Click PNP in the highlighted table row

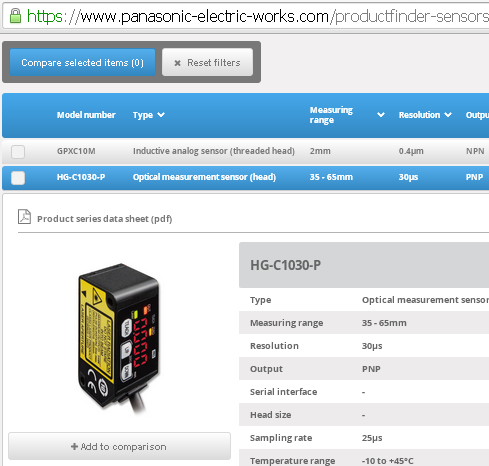point(474,177)
